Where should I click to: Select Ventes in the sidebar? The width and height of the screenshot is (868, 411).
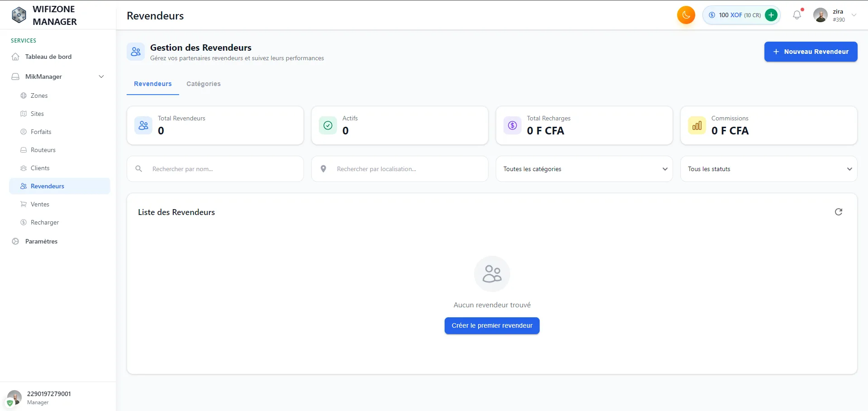(40, 204)
